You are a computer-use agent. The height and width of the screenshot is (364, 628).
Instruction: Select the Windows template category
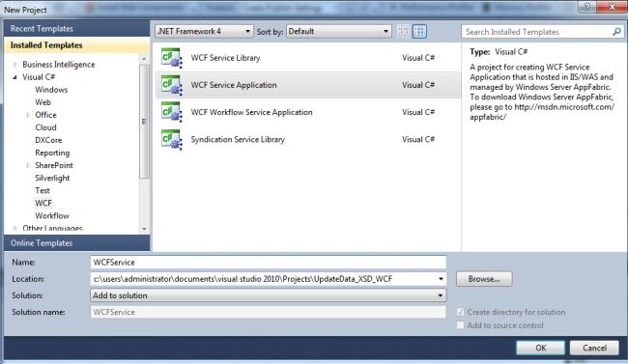pyautogui.click(x=51, y=90)
